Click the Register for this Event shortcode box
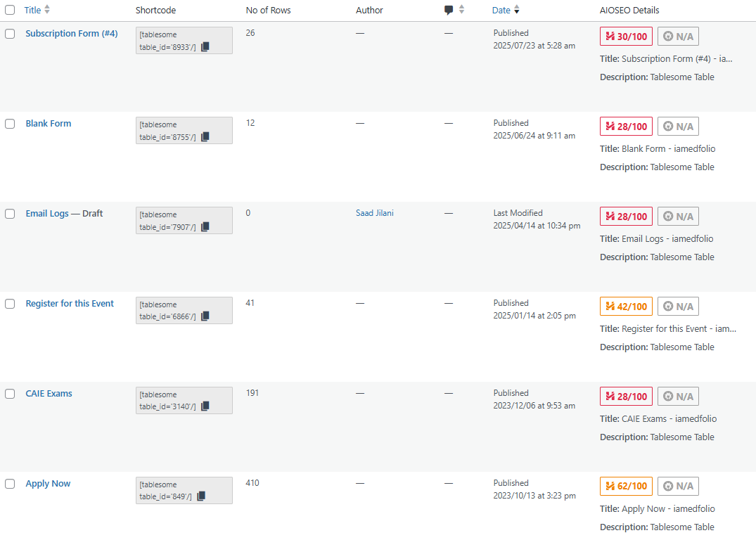 coord(169,310)
